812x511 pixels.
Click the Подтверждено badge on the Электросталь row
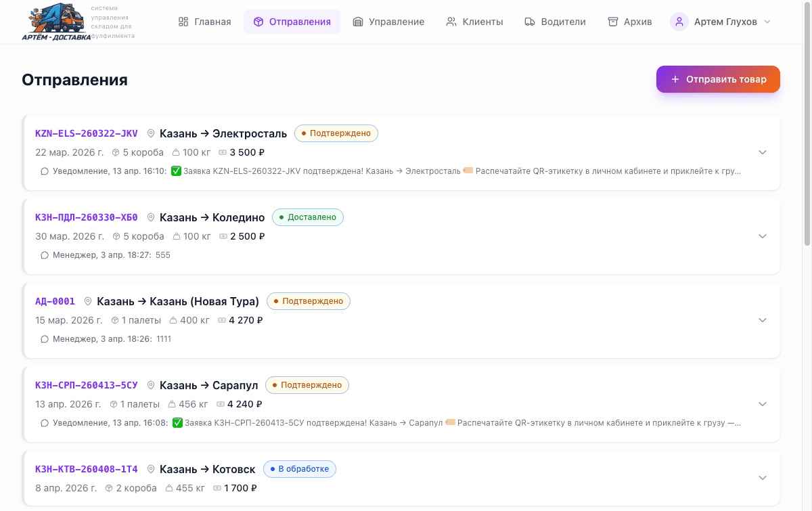point(336,133)
